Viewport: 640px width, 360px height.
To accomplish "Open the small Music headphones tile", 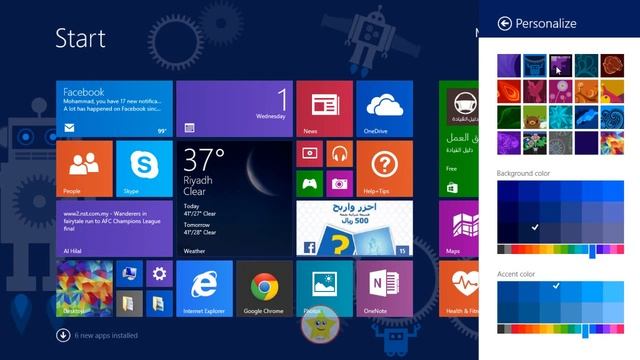I will [340, 154].
